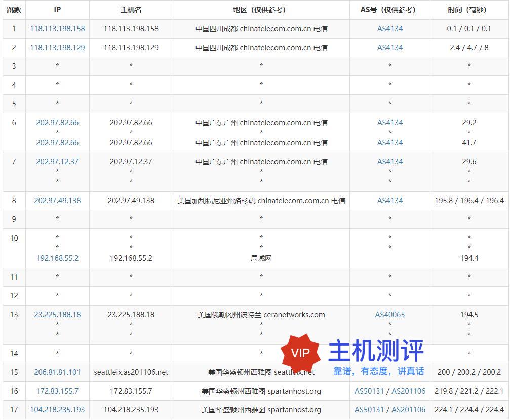Select the hostname cell 118.113.198.129 in hop 2

[x=131, y=48]
